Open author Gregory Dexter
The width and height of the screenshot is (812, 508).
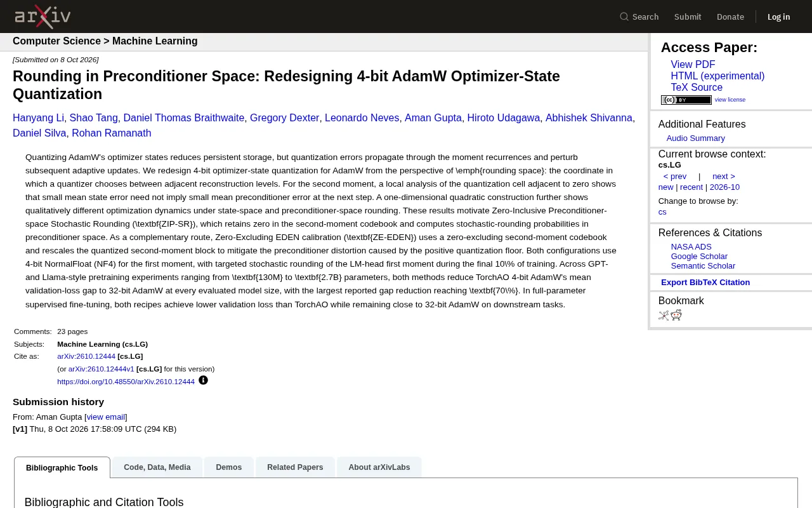point(284,118)
